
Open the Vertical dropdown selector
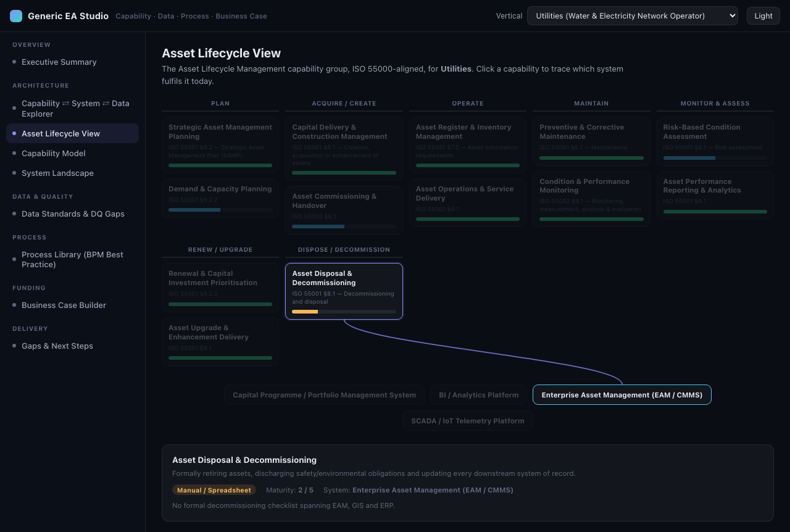pos(633,16)
